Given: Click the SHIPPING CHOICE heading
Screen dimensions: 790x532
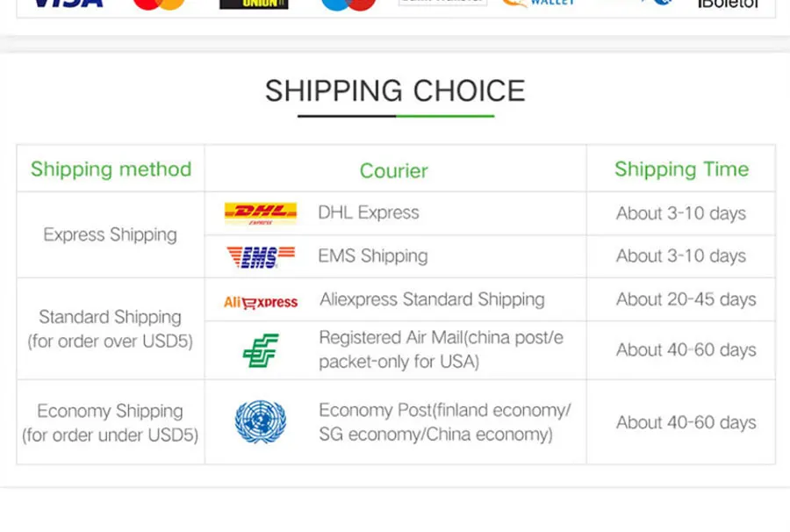Looking at the screenshot, I should (396, 91).
